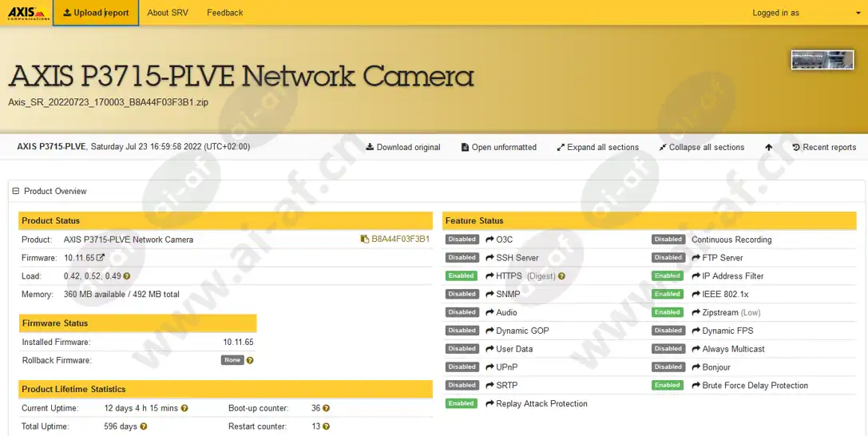Click help icon next to Load values
This screenshot has width=868, height=436.
127,276
